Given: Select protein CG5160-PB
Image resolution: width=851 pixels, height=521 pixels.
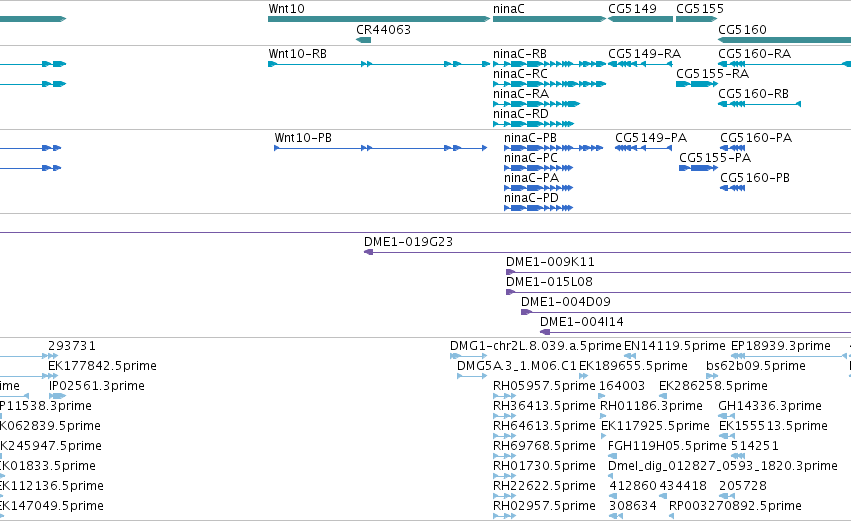Looking at the screenshot, I should (733, 188).
